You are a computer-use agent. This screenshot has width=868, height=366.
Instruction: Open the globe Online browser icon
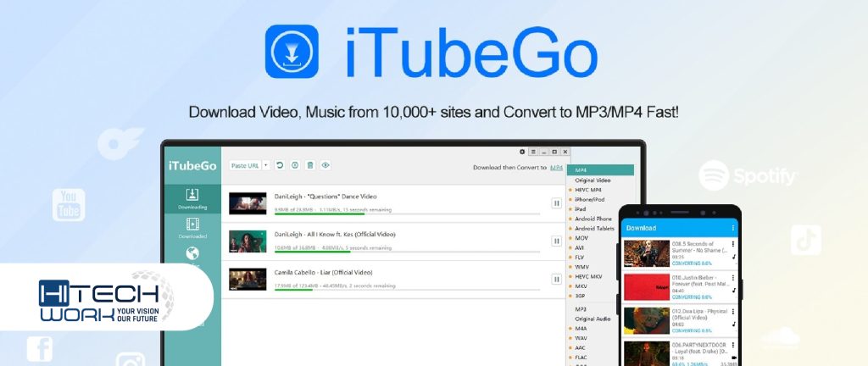[x=192, y=254]
